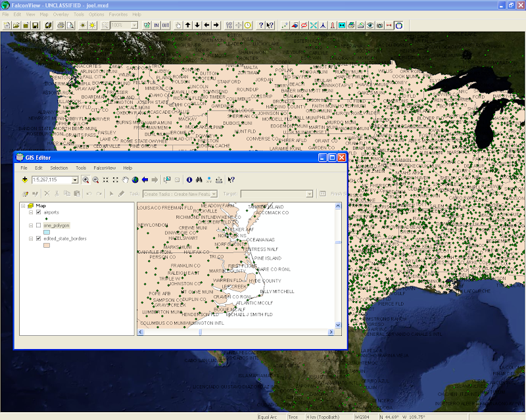Collapse the airports layer expander

[x=31, y=212]
